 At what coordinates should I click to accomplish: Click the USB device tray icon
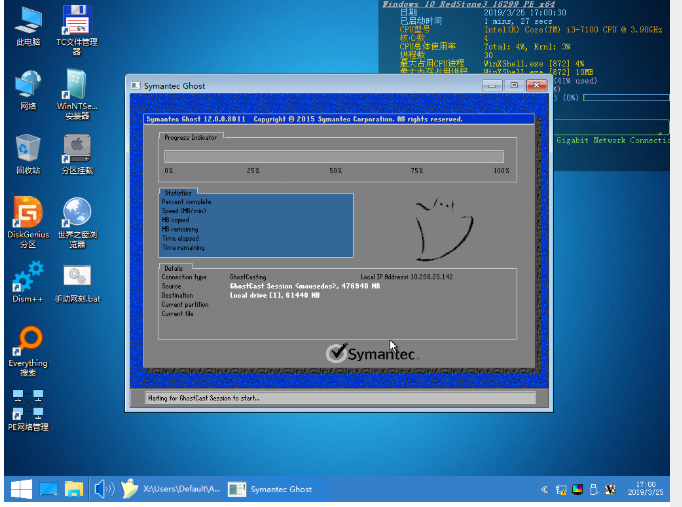click(x=594, y=490)
